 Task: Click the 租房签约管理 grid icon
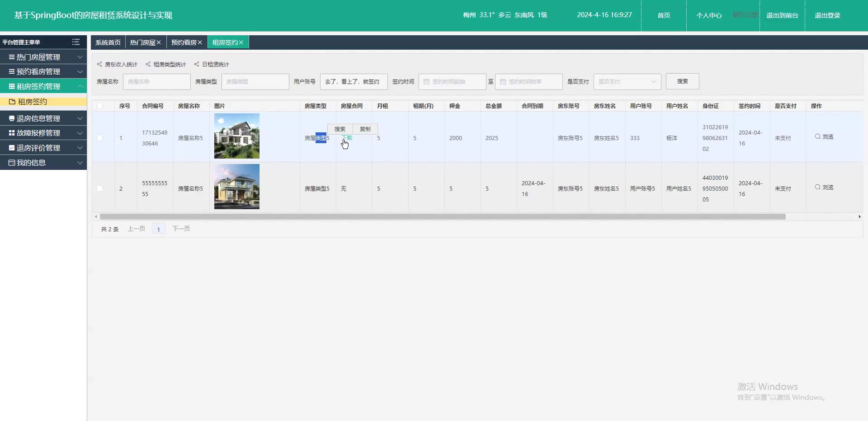[12, 86]
